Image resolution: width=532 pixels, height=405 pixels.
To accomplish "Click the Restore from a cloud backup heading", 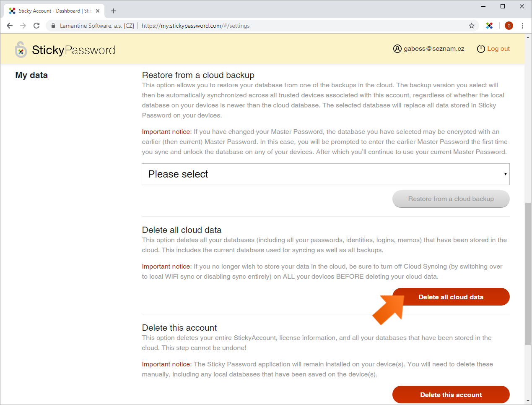I will tap(198, 75).
